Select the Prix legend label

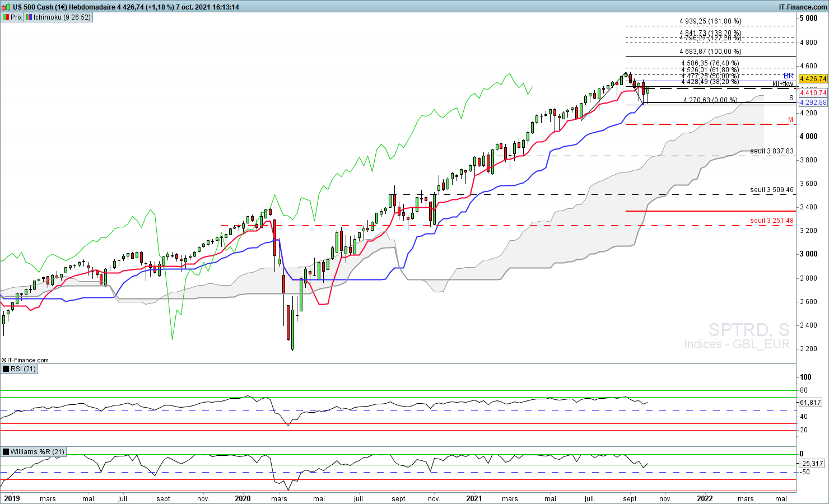16,17
